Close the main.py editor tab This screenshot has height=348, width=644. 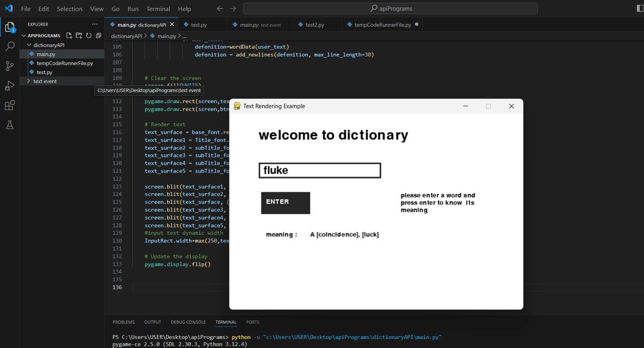pyautogui.click(x=172, y=25)
